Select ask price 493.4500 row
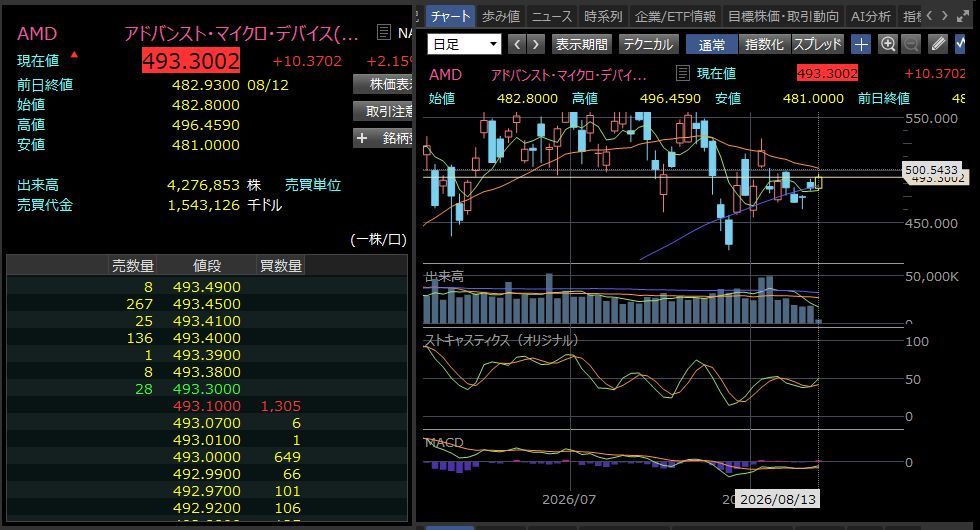The width and height of the screenshot is (980, 530). pos(206,304)
